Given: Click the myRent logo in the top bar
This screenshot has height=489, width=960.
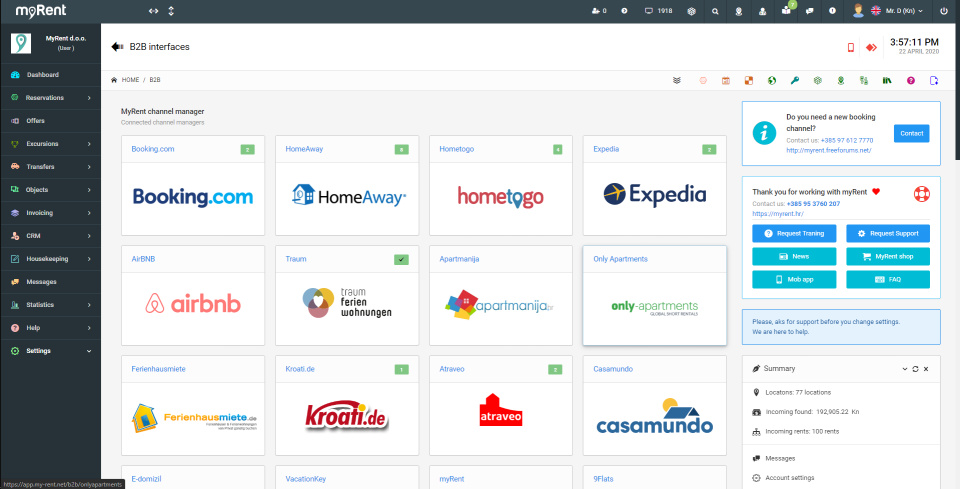Looking at the screenshot, I should (x=40, y=11).
